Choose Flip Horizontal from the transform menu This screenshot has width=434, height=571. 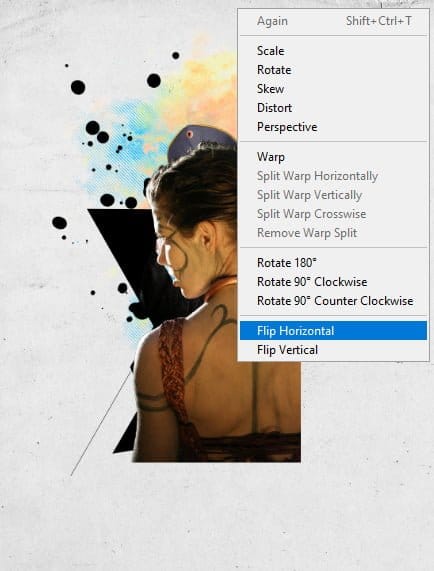[x=333, y=331]
